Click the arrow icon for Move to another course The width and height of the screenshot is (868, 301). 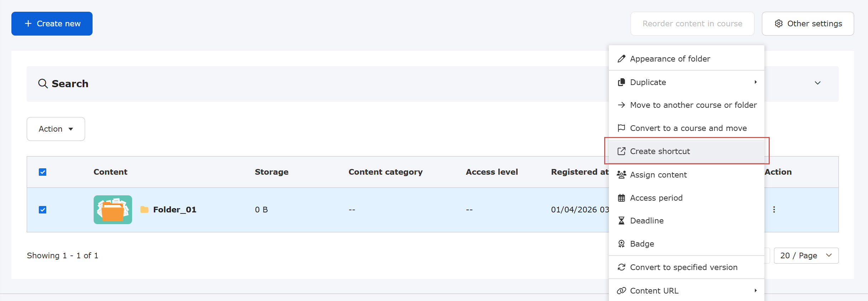coord(621,105)
